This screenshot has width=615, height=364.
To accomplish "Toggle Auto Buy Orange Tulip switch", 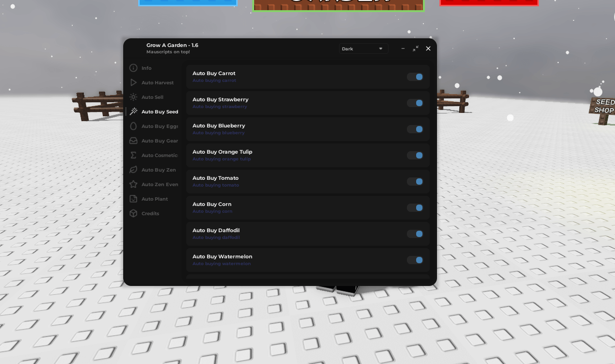I will pyautogui.click(x=415, y=155).
